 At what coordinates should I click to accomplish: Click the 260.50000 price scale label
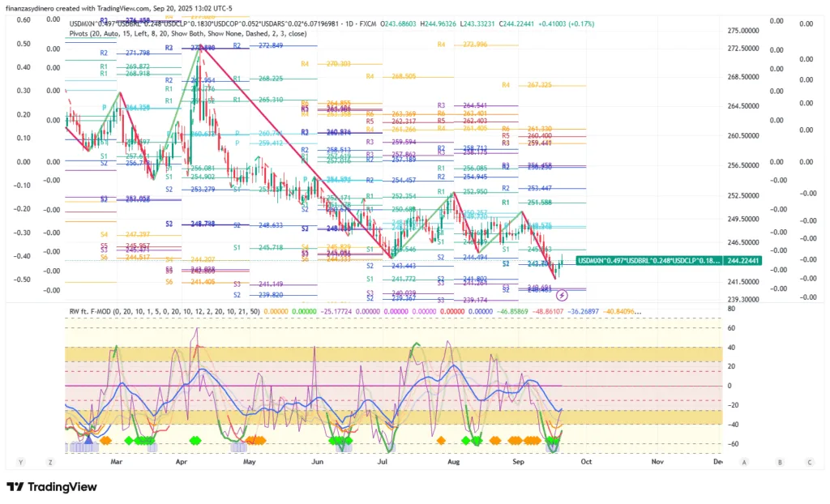pyautogui.click(x=743, y=136)
